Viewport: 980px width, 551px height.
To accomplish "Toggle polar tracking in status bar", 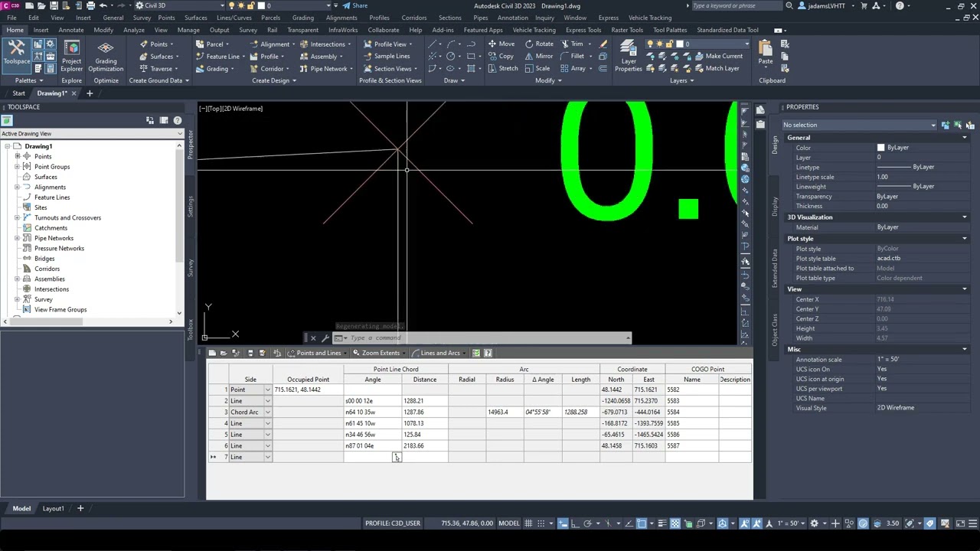I will coord(588,523).
